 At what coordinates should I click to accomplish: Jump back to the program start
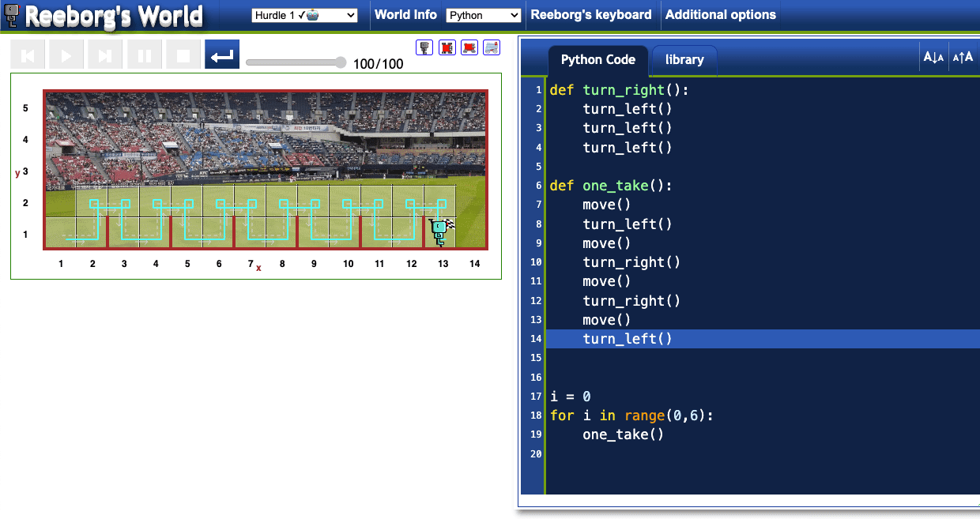[28, 55]
